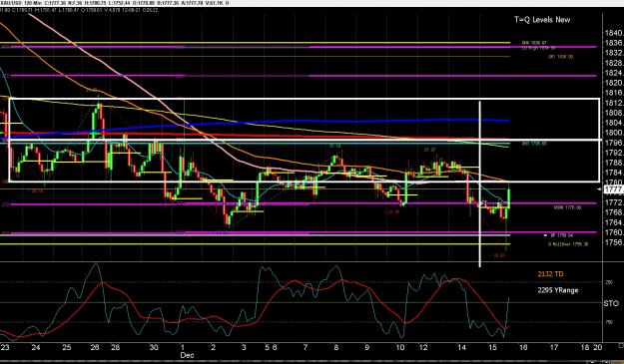Click the date 7 on the time axis

coord(306,347)
